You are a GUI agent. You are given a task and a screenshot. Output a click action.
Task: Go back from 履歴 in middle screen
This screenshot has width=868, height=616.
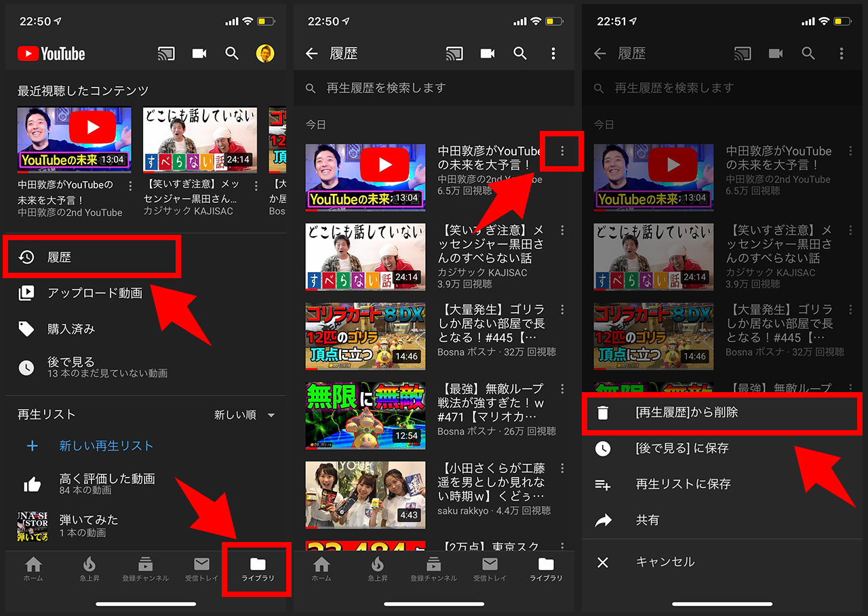[x=311, y=54]
